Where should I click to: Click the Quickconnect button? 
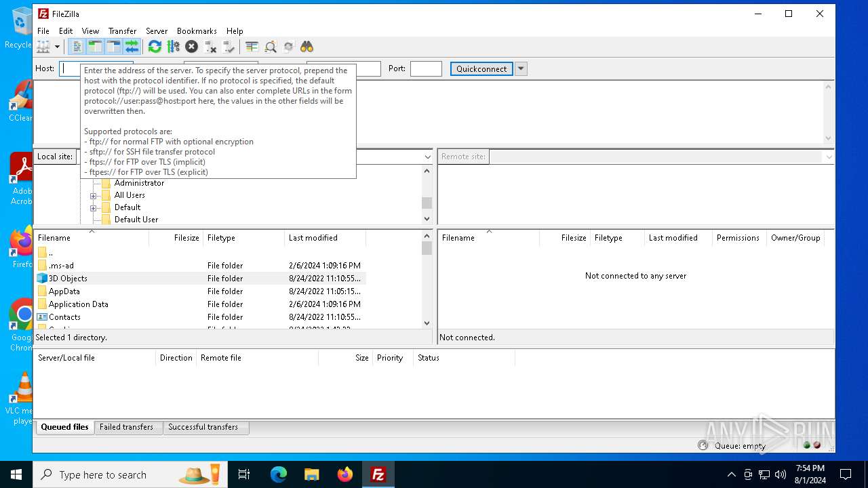(481, 68)
